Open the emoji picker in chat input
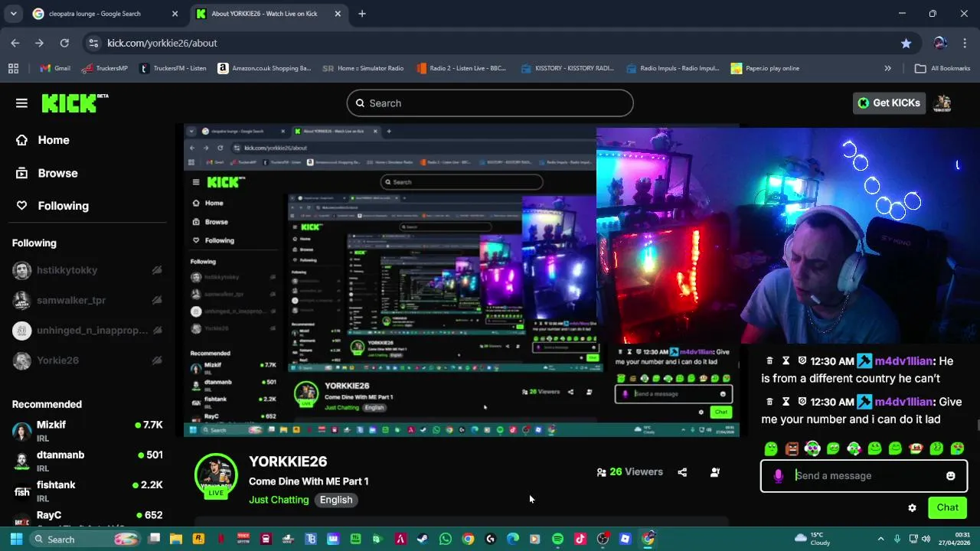Image resolution: width=980 pixels, height=551 pixels. click(951, 476)
